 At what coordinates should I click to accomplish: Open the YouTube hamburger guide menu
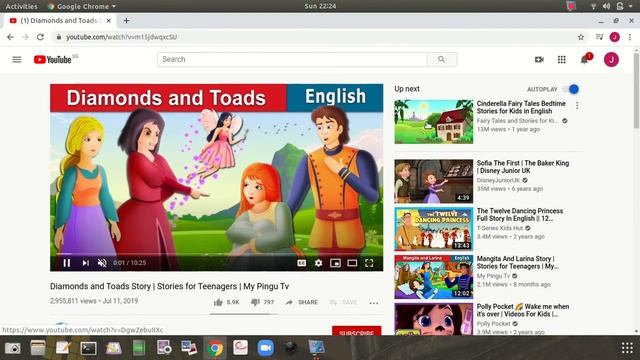[x=17, y=60]
